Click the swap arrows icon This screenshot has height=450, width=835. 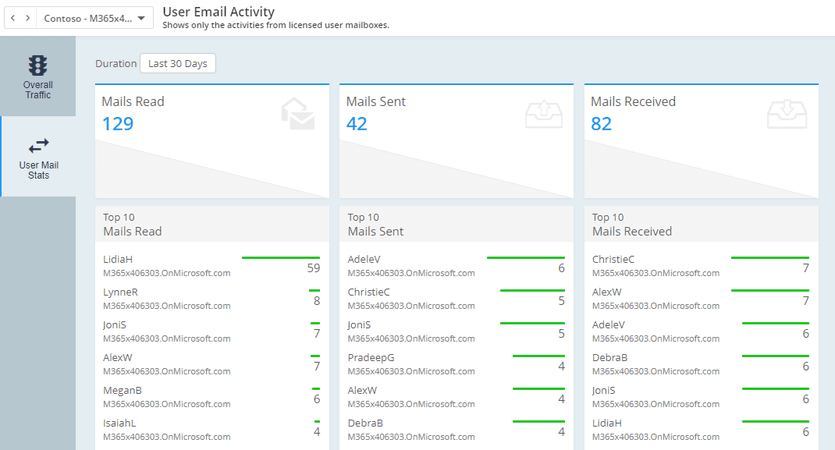point(38,145)
